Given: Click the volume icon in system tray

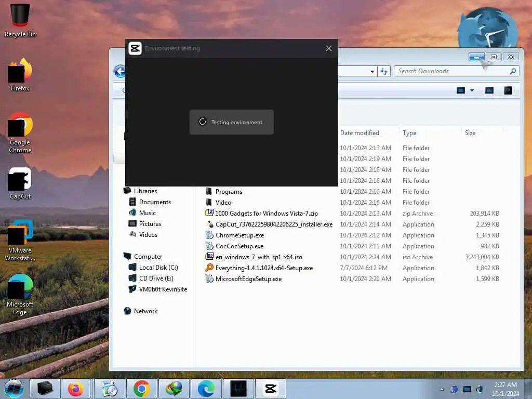Looking at the screenshot, I should pos(480,389).
